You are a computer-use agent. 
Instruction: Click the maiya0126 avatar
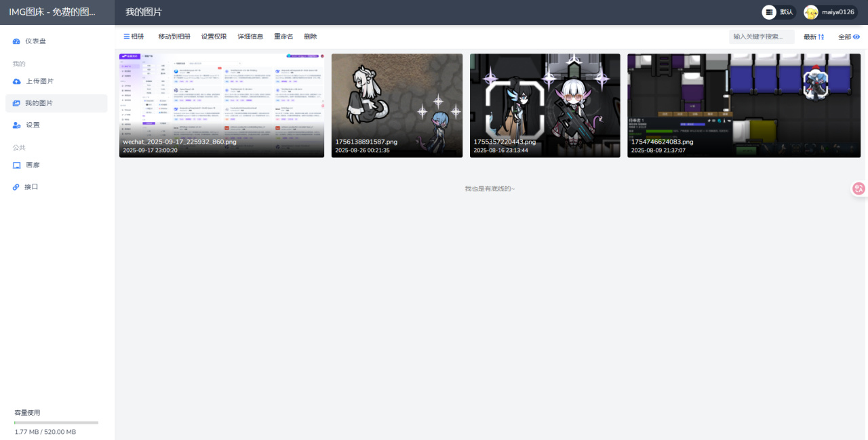(811, 12)
